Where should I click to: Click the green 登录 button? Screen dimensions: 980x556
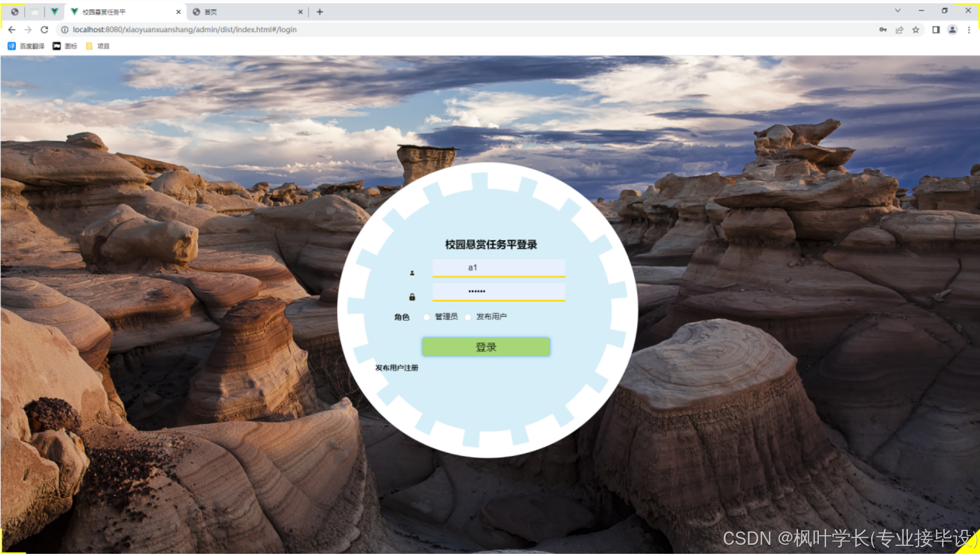[486, 347]
